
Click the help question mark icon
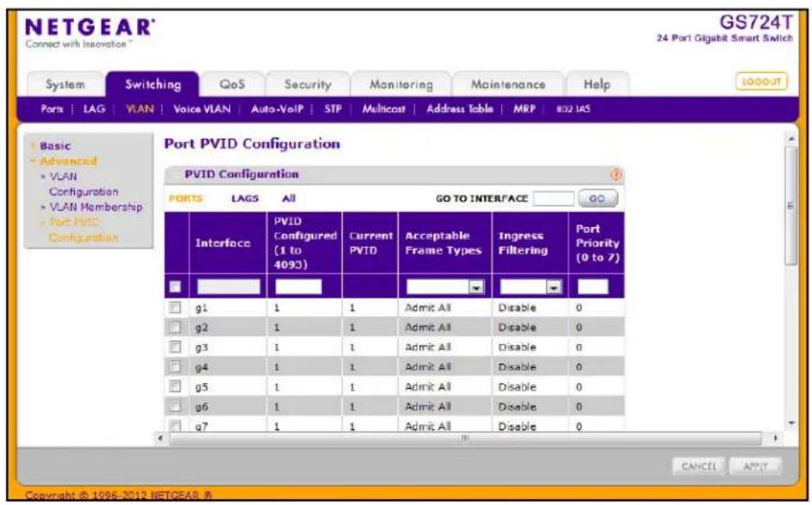pos(615,175)
